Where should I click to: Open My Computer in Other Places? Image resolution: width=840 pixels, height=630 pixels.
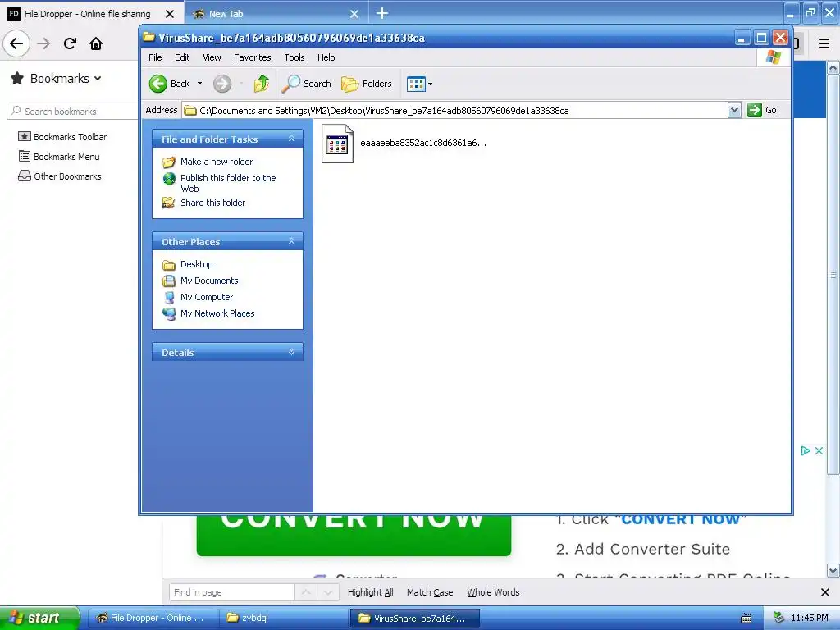207,297
